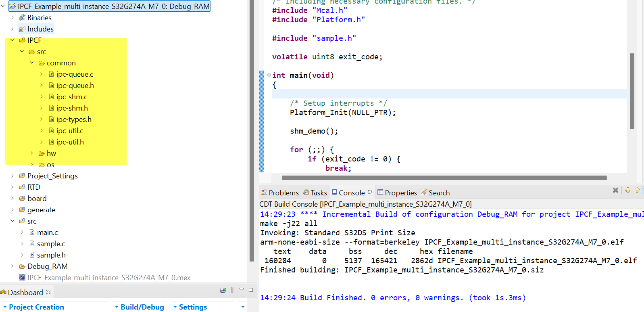The width and height of the screenshot is (644, 312).
Task: Click the Debug_RAM folder icon
Action: (22, 266)
